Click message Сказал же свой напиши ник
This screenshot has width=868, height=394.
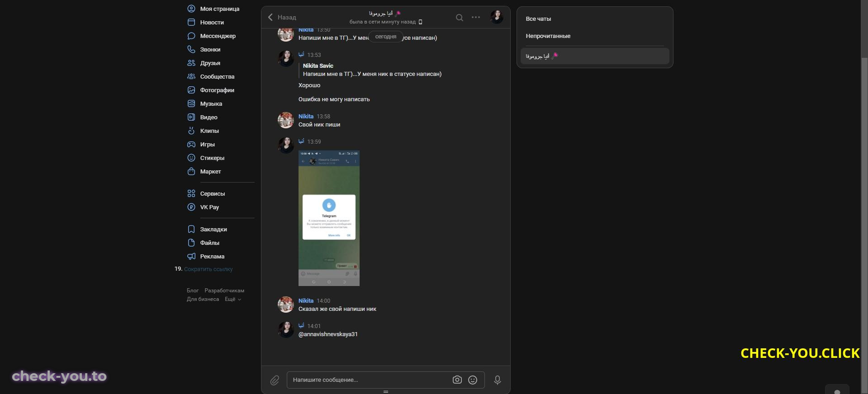coord(337,309)
